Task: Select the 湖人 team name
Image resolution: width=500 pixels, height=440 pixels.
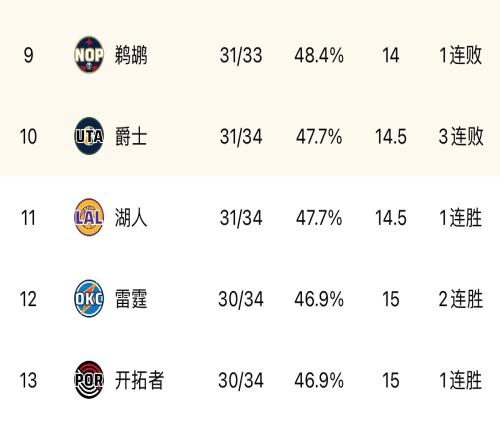Action: click(131, 218)
